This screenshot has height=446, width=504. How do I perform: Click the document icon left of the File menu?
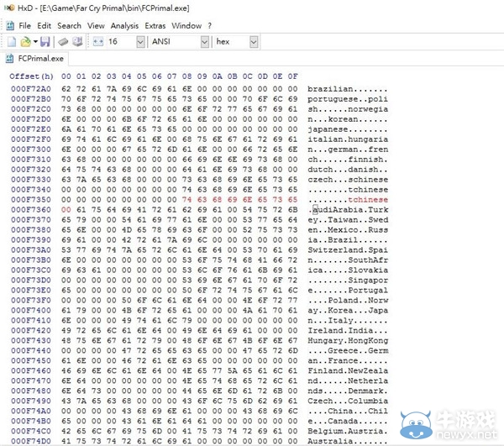pyautogui.click(x=10, y=26)
